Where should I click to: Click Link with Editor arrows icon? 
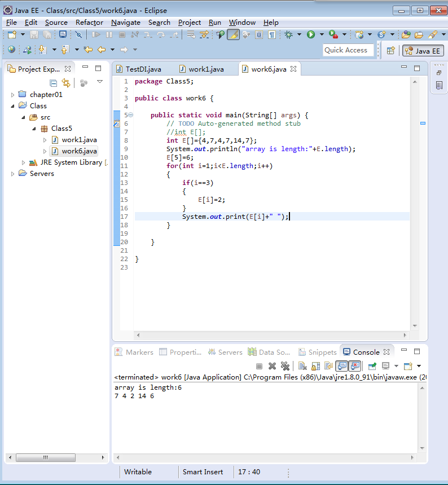pyautogui.click(x=65, y=83)
